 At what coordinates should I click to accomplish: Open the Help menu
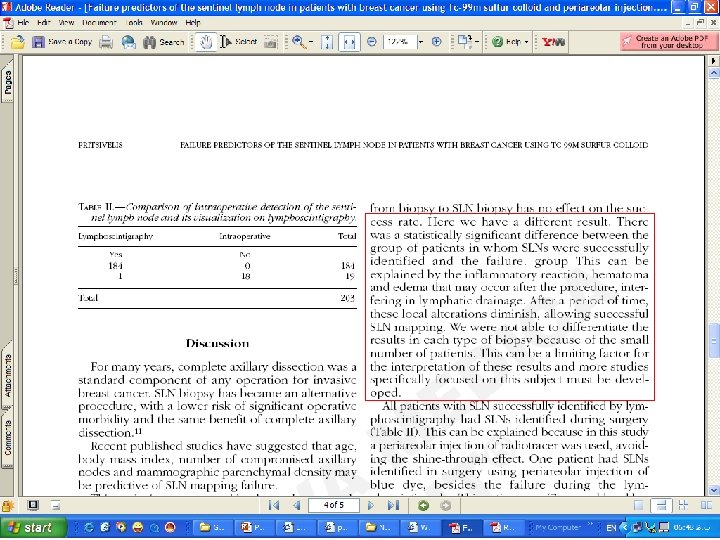(x=193, y=22)
